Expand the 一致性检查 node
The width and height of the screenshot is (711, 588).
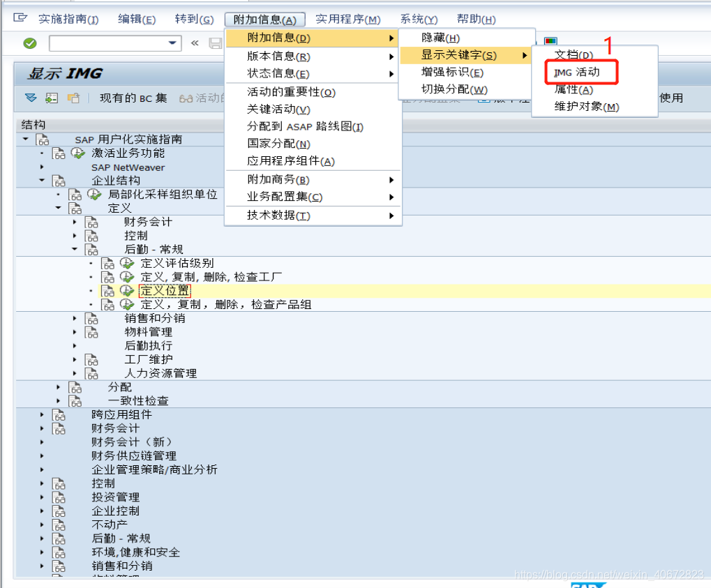coord(58,401)
